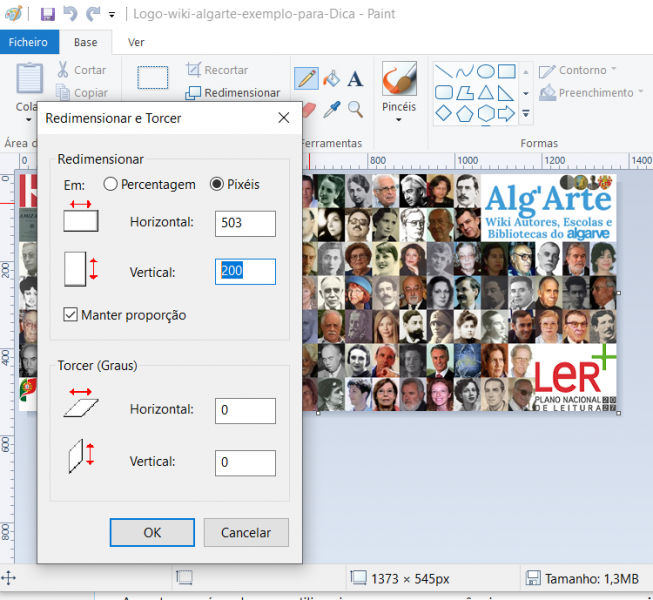Image resolution: width=653 pixels, height=600 pixels.
Task: Expand the Pincéis dropdown arrow
Action: click(x=399, y=120)
